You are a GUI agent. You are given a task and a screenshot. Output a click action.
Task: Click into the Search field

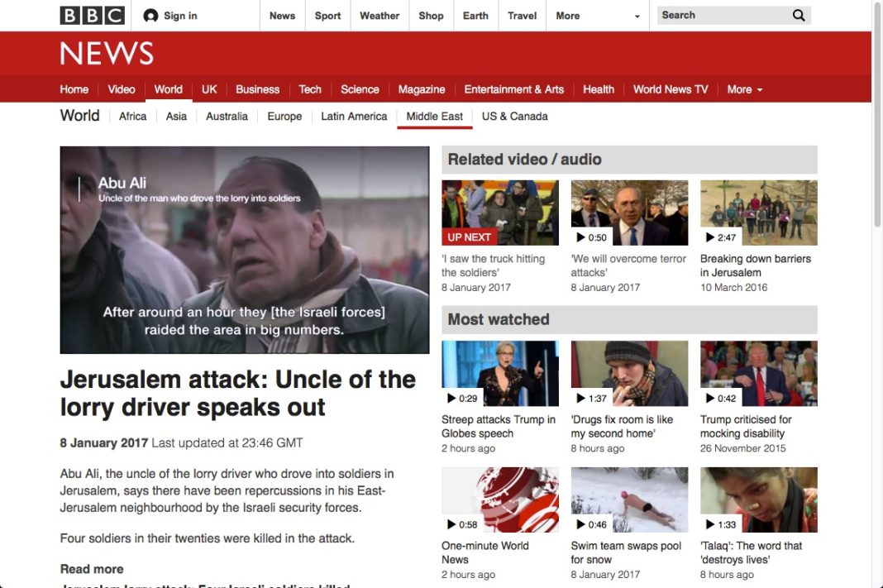pos(723,15)
